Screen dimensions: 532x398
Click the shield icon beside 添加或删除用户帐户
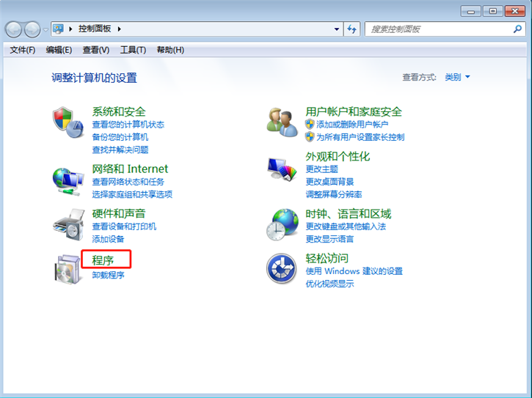[x=310, y=124]
